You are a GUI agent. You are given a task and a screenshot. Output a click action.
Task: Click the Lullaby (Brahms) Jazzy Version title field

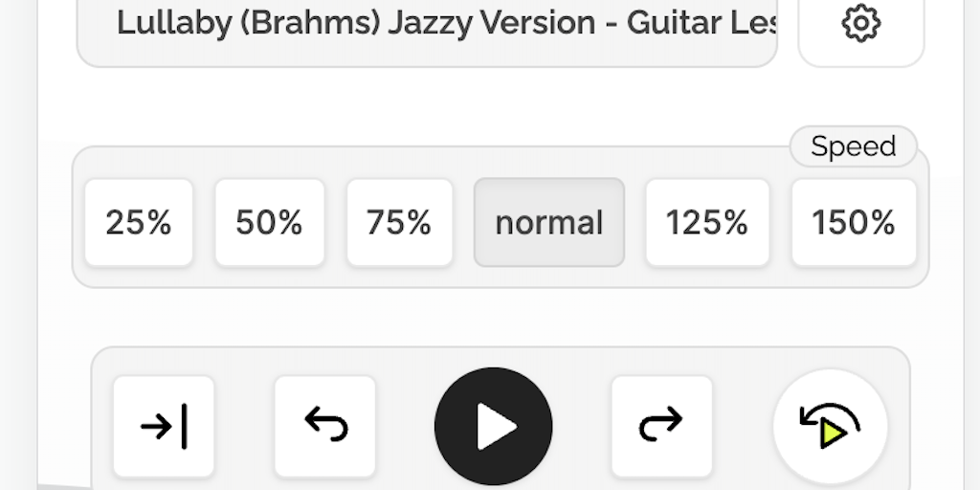point(426,24)
